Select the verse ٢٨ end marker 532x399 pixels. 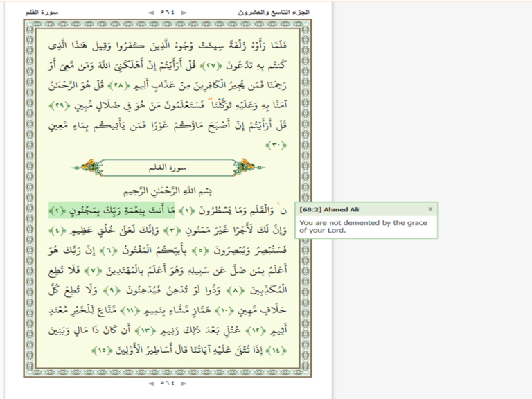coord(118,85)
